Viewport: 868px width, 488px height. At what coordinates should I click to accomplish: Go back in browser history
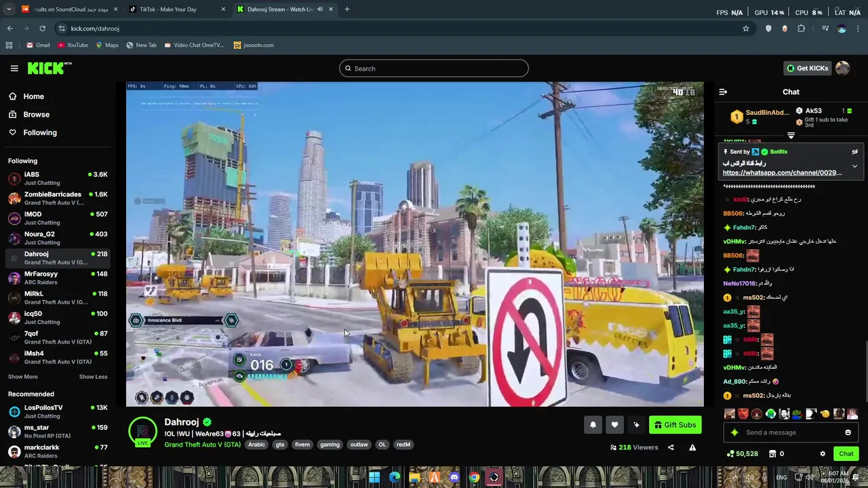[9, 28]
